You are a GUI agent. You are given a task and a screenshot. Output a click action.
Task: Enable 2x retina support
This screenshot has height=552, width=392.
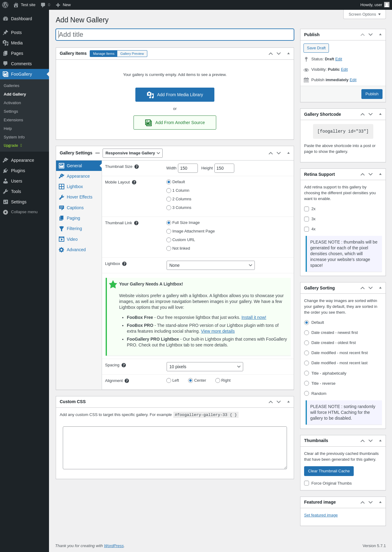coord(307,209)
